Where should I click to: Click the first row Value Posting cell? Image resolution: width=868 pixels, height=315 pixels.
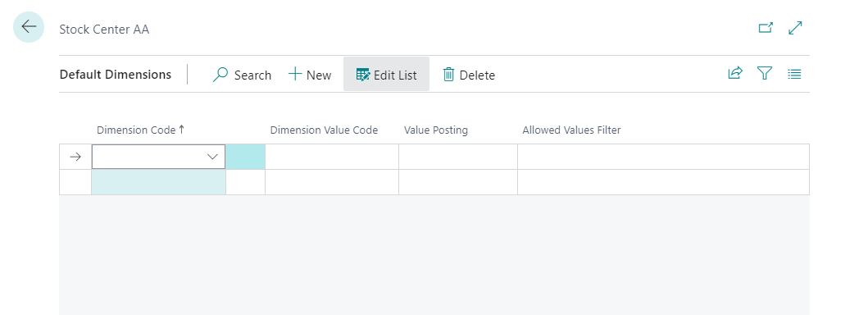tap(458, 157)
